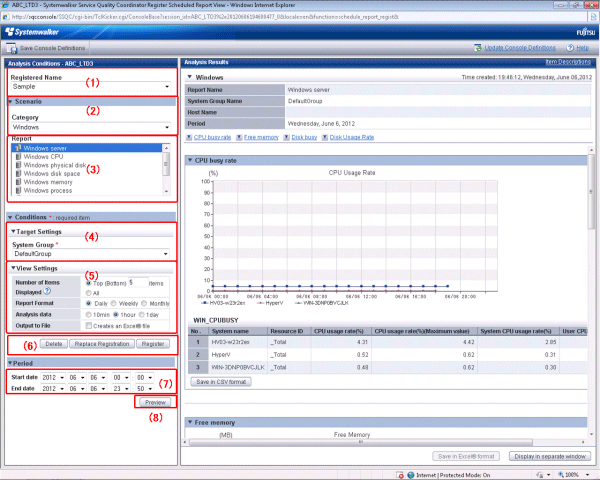The height and width of the screenshot is (480, 600).
Task: Select the Top (Bottom) radio button
Action: (x=88, y=283)
